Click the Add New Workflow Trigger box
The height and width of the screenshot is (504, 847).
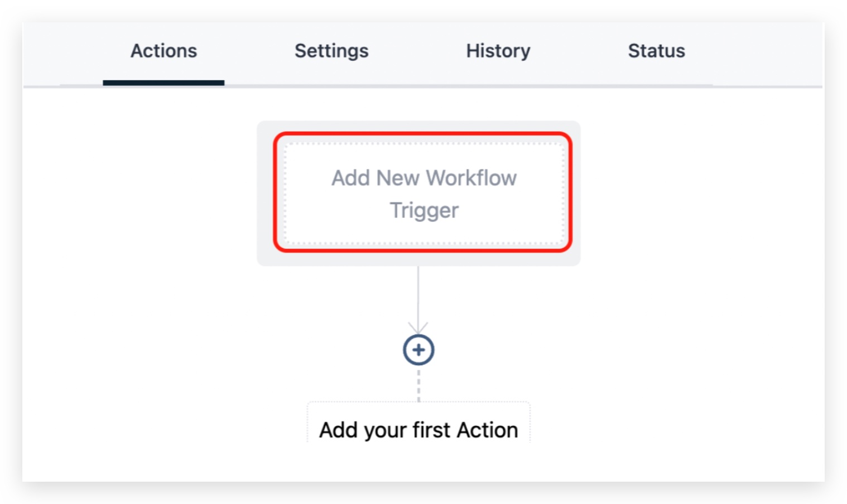tap(423, 193)
